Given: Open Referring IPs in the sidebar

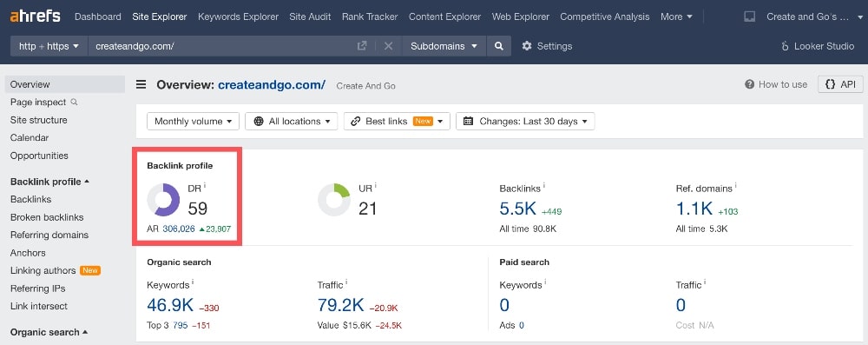Looking at the screenshot, I should pyautogui.click(x=37, y=288).
